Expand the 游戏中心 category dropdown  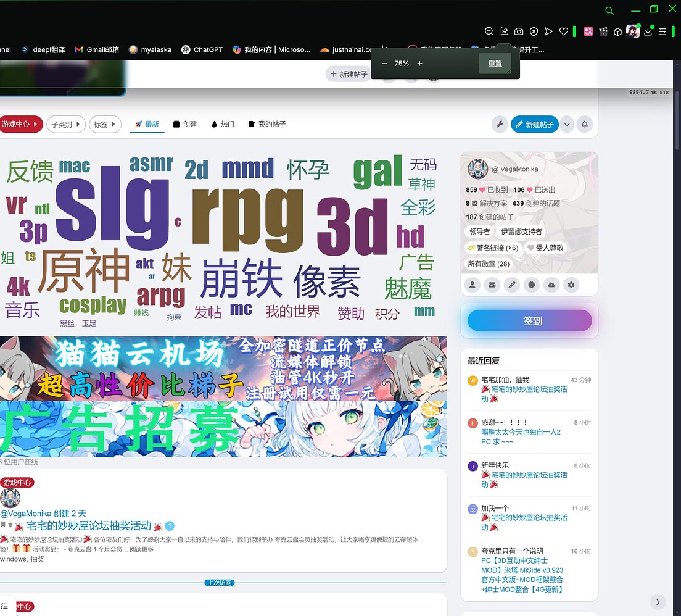(x=20, y=124)
